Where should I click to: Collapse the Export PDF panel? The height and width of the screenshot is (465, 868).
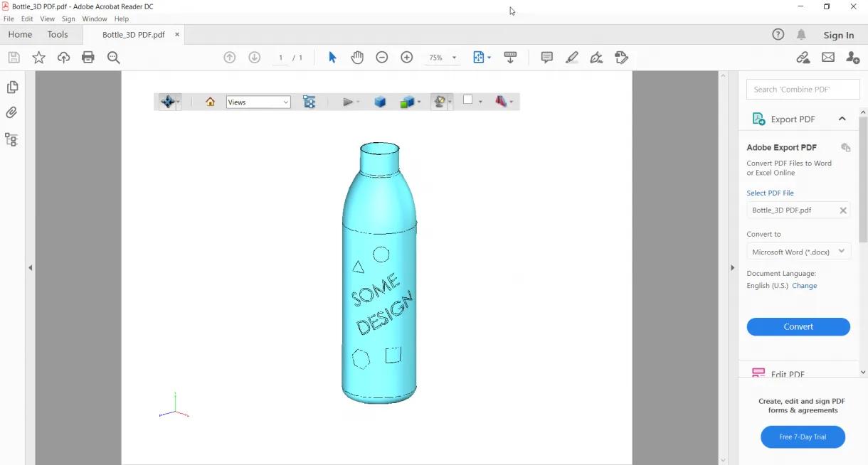(x=842, y=119)
